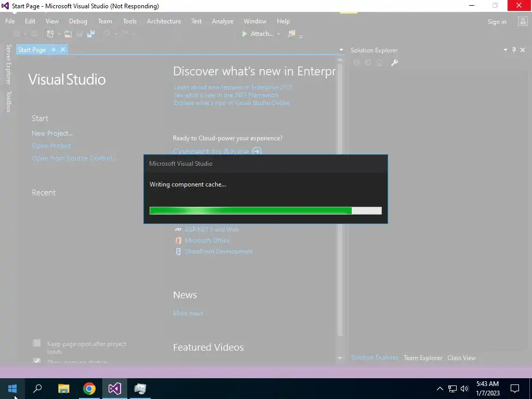Click the Open File folder toolbar icon
Screen dimensions: 532x399
click(x=68, y=34)
